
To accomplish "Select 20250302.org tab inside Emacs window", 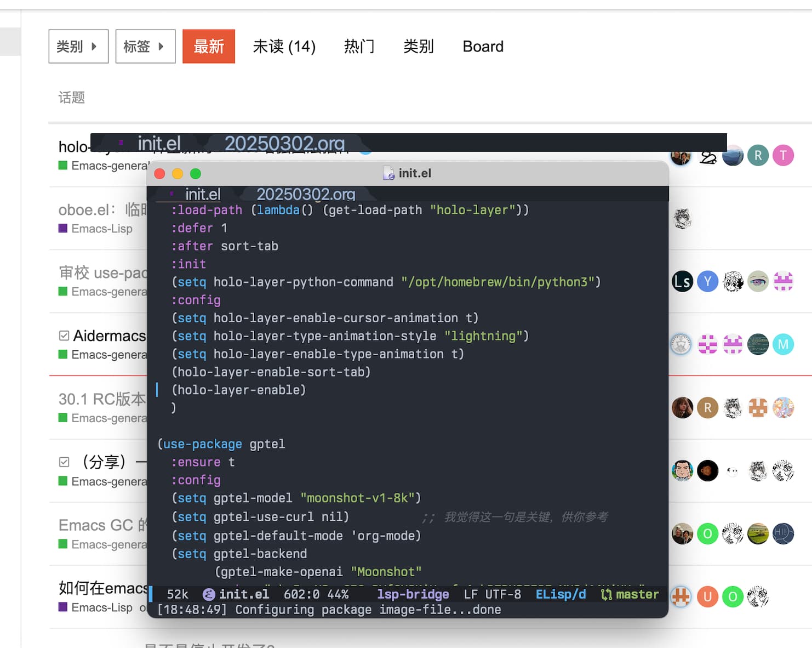I will 306,194.
